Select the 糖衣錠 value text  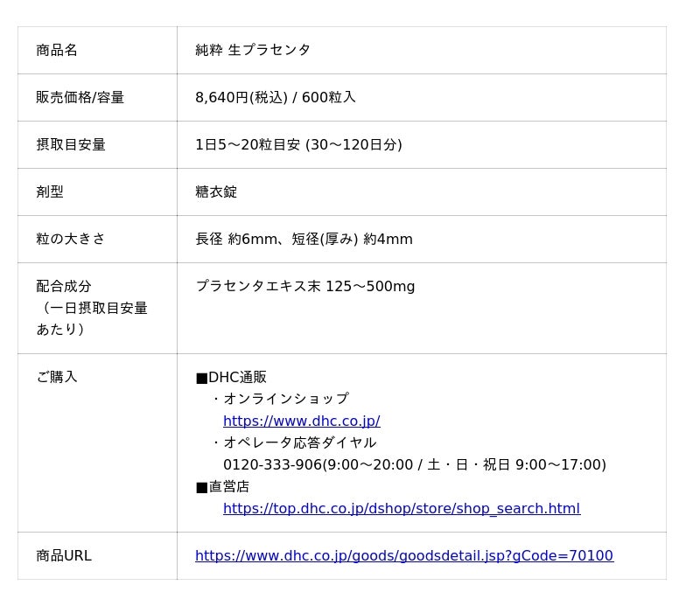216,192
